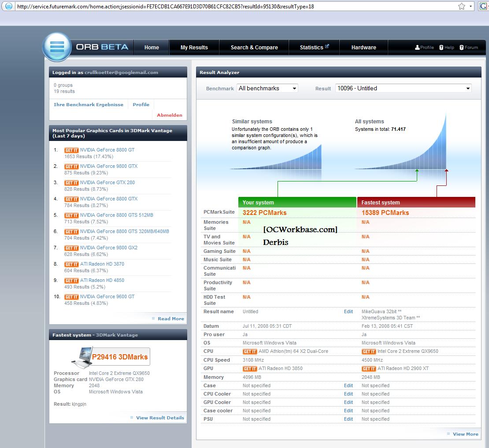The width and height of the screenshot is (489, 448).
Task: Click GET IT badge for 8800 GTS 320MB/640MB
Action: pos(71,232)
